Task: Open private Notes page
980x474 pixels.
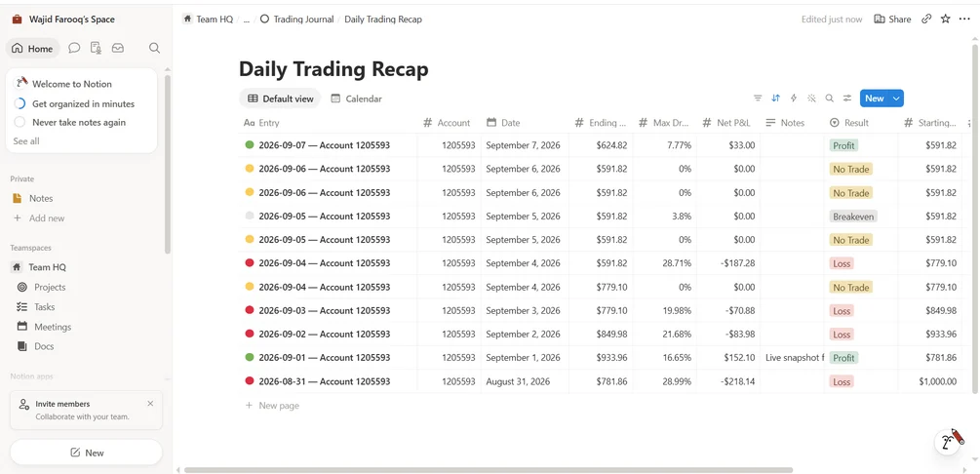Action: click(41, 198)
